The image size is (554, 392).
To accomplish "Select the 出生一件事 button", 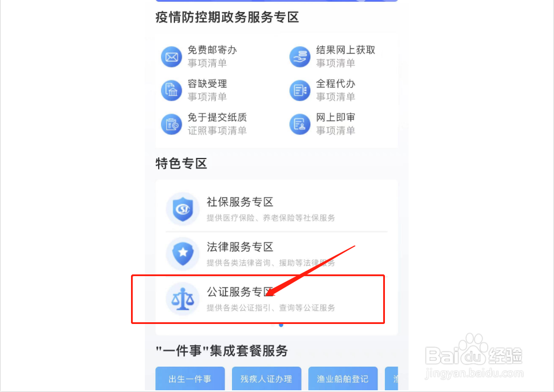I will pos(190,379).
